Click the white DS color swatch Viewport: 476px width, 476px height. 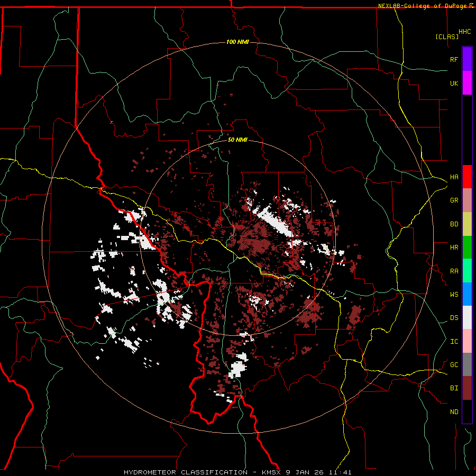467,317
